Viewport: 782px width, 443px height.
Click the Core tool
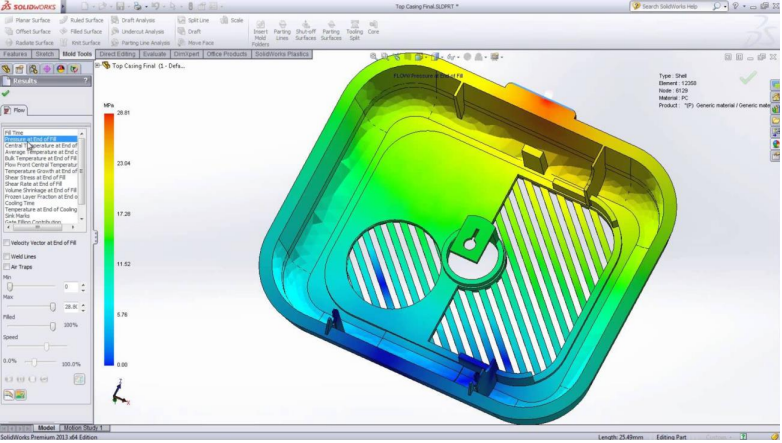coord(374,27)
